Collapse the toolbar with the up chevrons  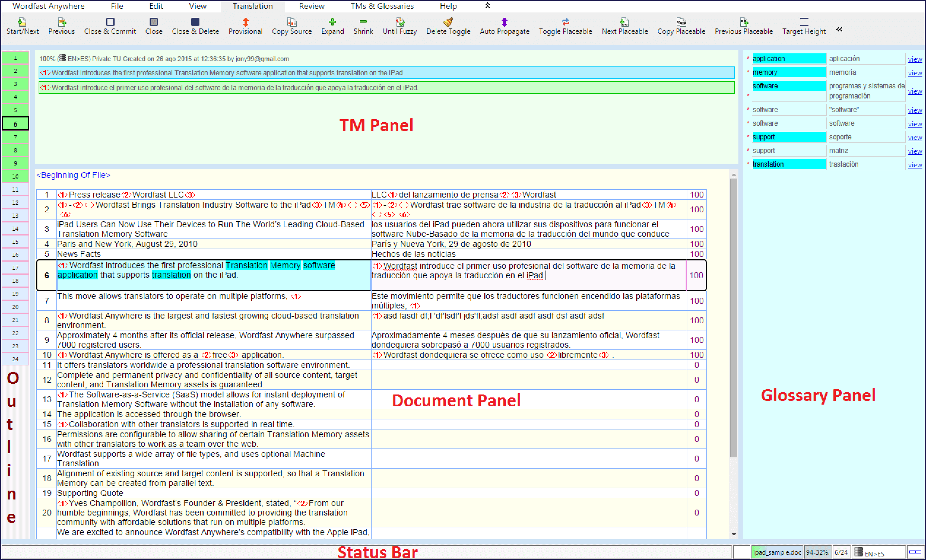tap(487, 6)
